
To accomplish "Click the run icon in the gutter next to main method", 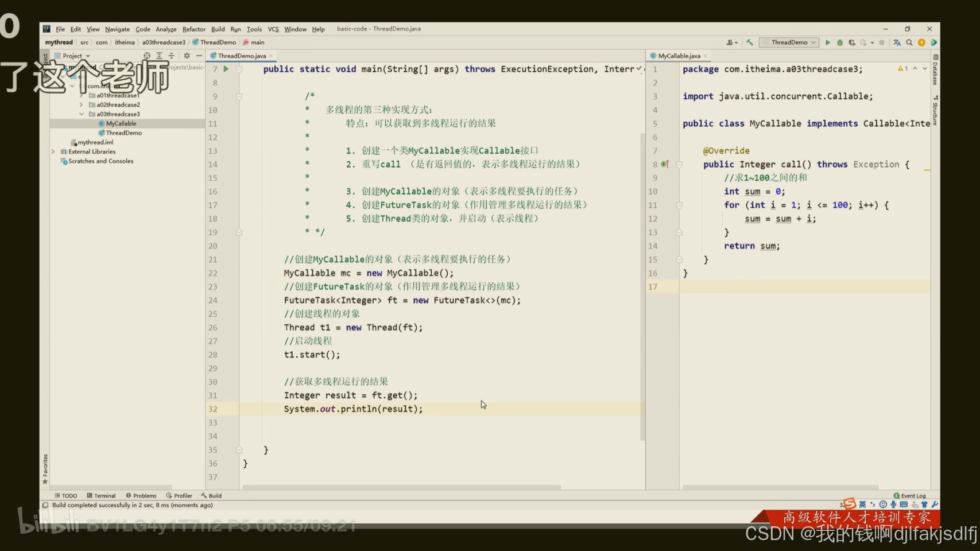I will point(226,68).
